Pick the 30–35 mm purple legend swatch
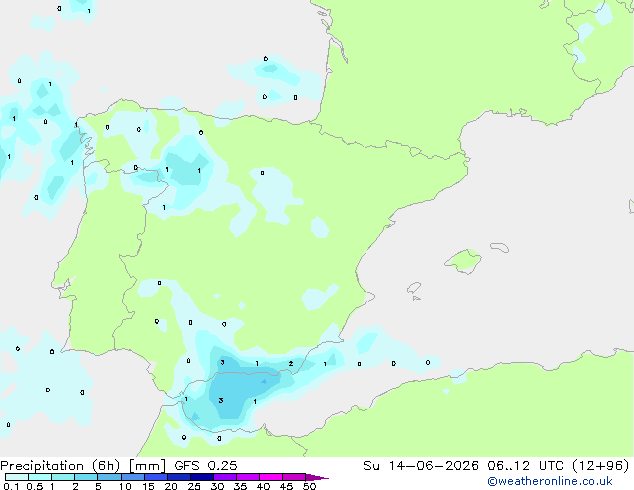634x490 pixels. [224, 477]
